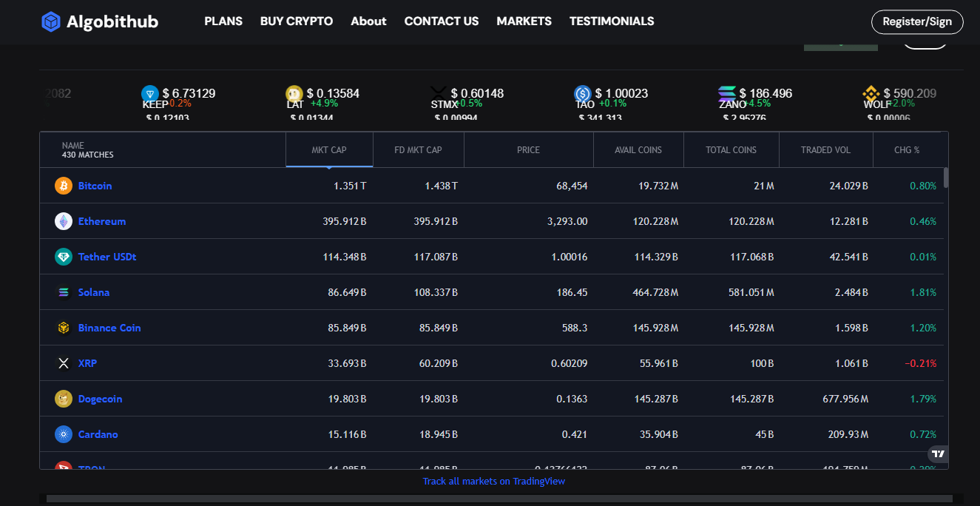Open the Ethereum link
The height and width of the screenshot is (506, 980).
point(102,221)
